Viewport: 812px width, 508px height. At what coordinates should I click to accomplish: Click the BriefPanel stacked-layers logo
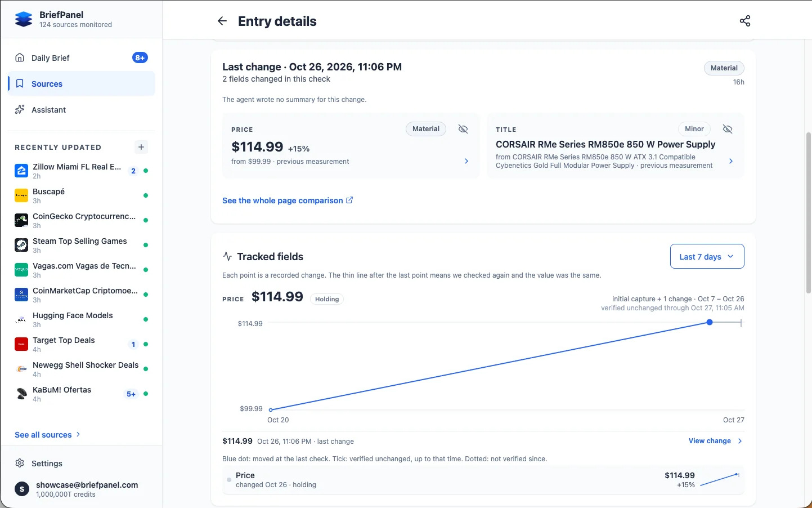point(24,19)
